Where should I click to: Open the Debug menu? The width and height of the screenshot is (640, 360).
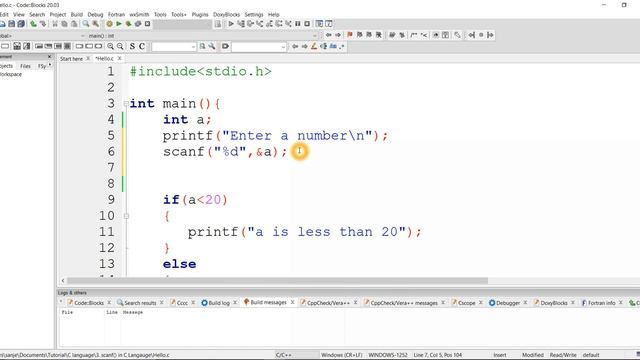coord(96,14)
